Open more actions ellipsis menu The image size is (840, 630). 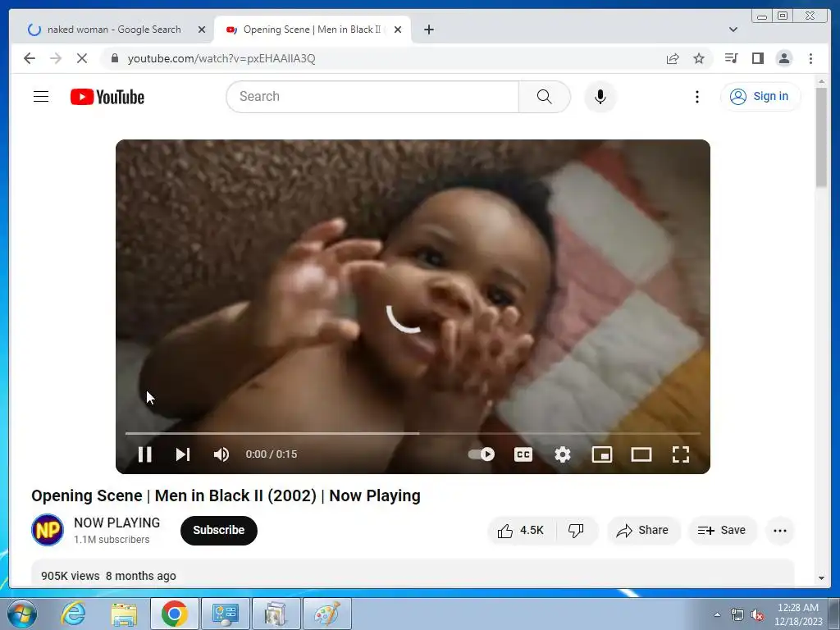[x=780, y=531]
